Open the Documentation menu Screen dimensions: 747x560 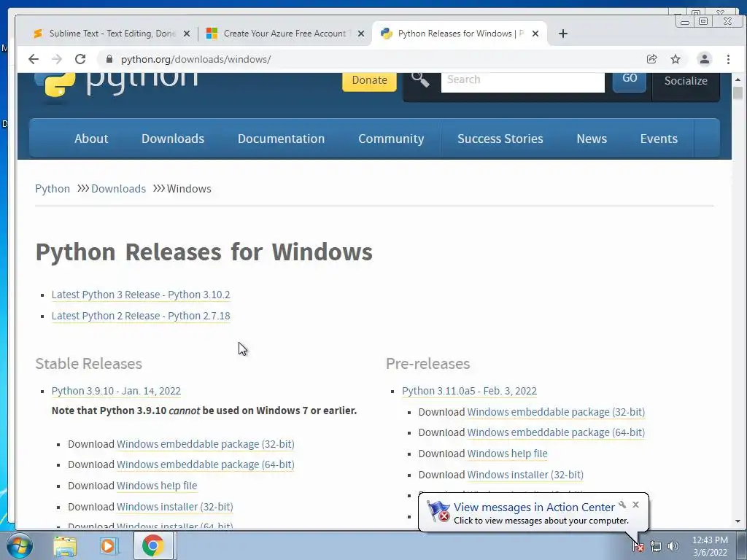coord(281,139)
